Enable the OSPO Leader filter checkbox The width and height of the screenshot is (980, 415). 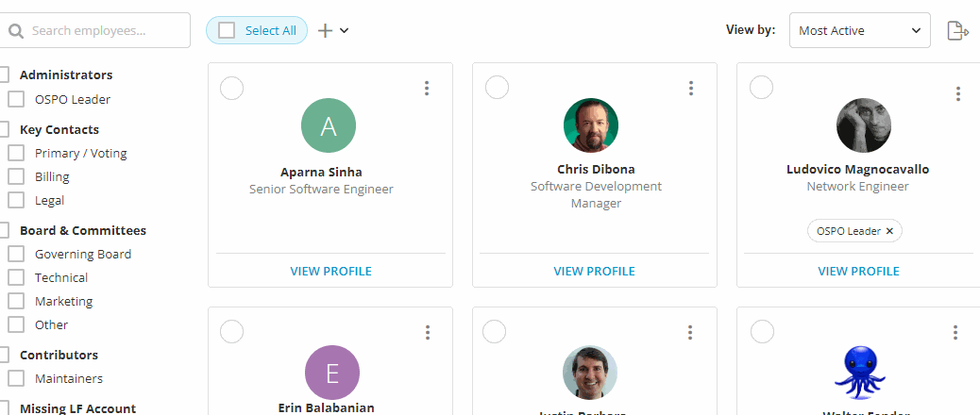point(16,99)
